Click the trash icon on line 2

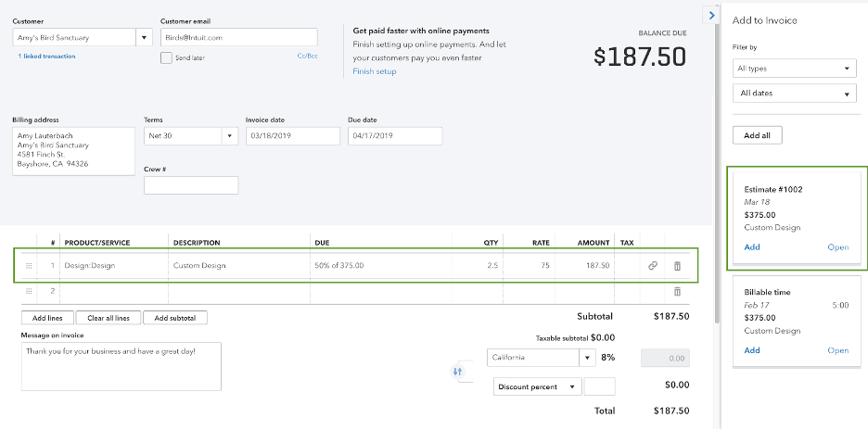point(677,291)
